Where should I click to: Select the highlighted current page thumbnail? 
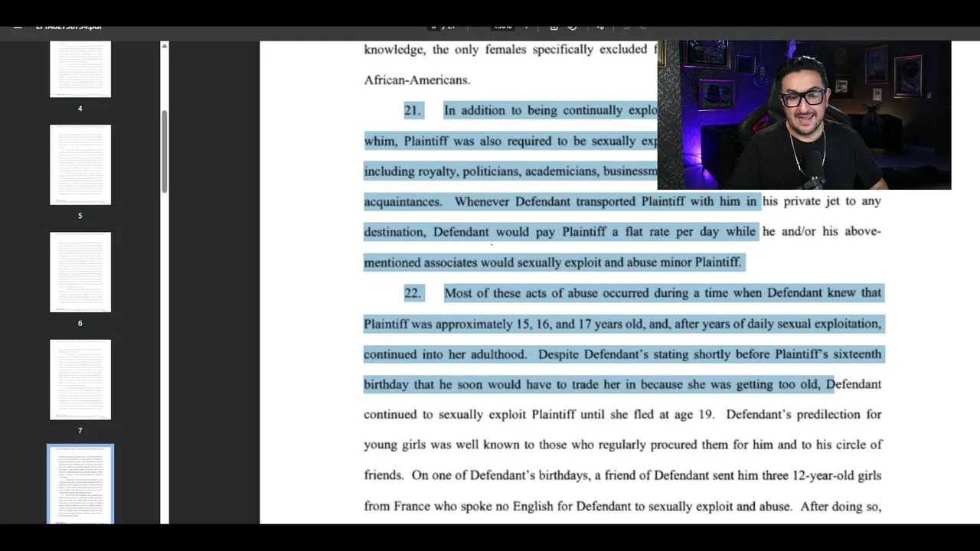80,484
